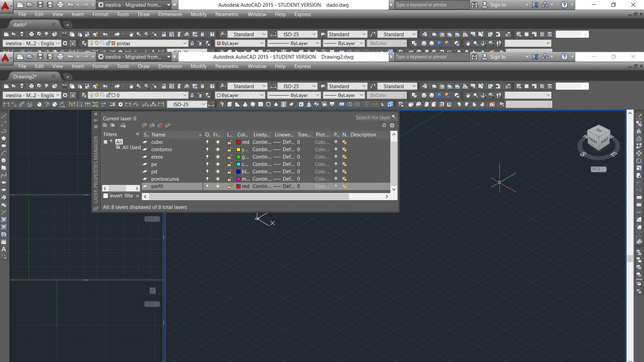
Task: Click the Set Current layer icon
Action: point(168,125)
